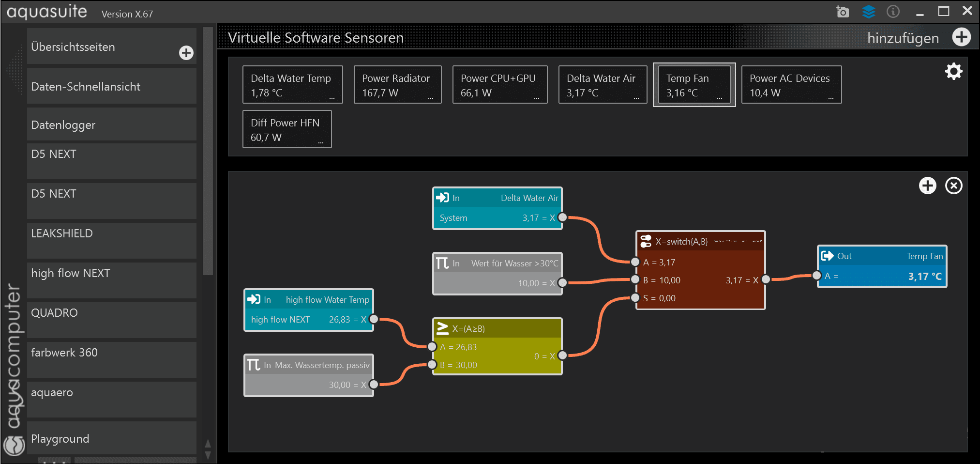Click the aquacomputer logo icon at bottom left

point(14,445)
